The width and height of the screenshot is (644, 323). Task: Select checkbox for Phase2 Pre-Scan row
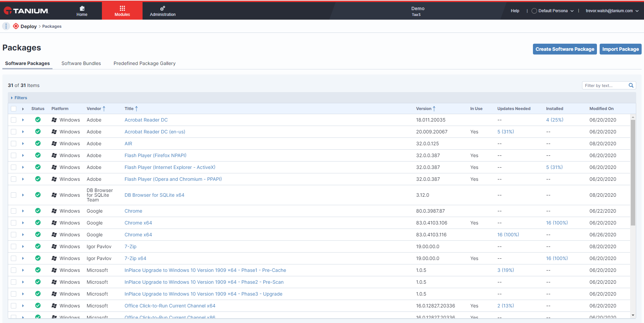14,282
